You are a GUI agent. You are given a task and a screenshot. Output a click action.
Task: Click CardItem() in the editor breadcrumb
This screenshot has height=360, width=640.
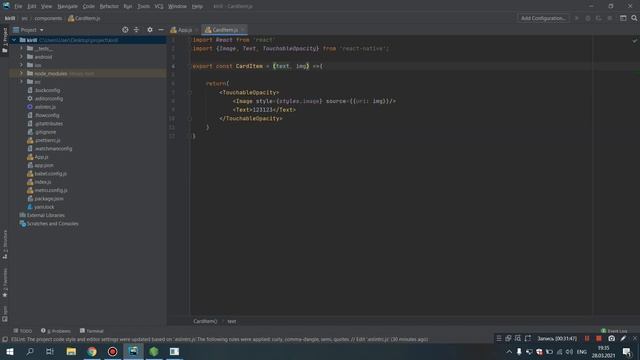coord(205,321)
